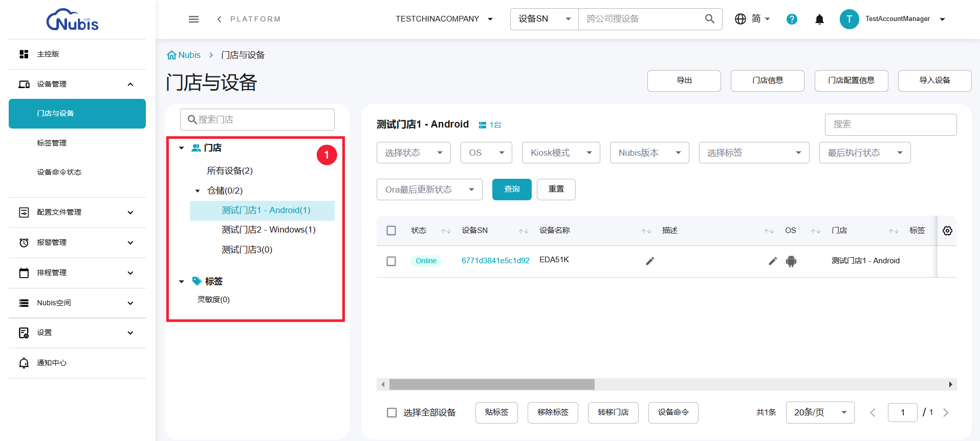The width and height of the screenshot is (980, 441).
Task: Click the home icon in breadcrumb
Action: (x=171, y=55)
